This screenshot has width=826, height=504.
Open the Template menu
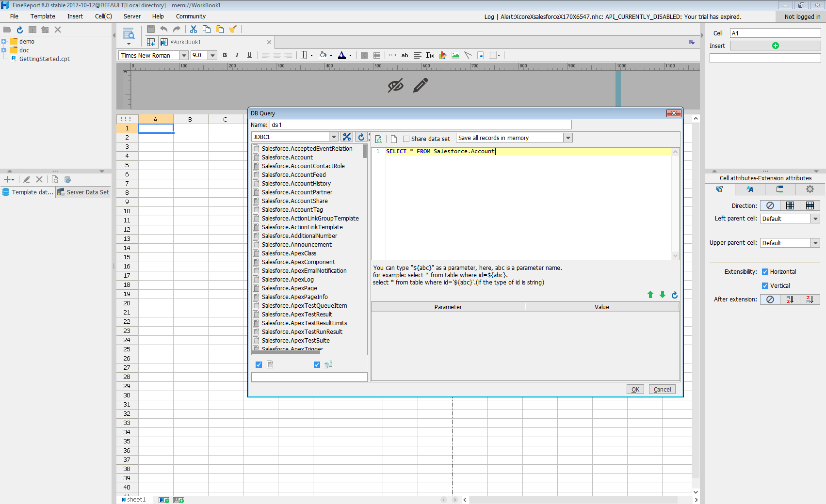coord(43,16)
